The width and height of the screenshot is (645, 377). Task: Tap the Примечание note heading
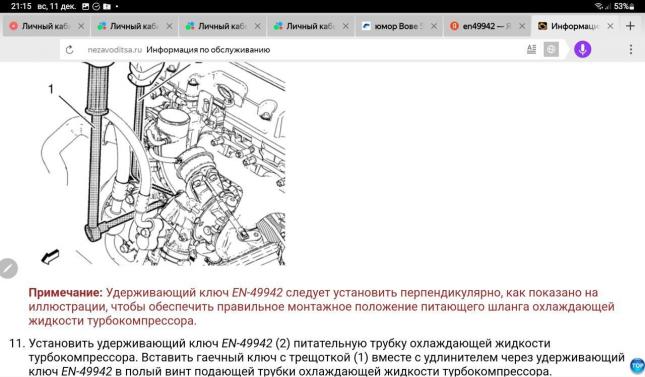tap(65, 293)
